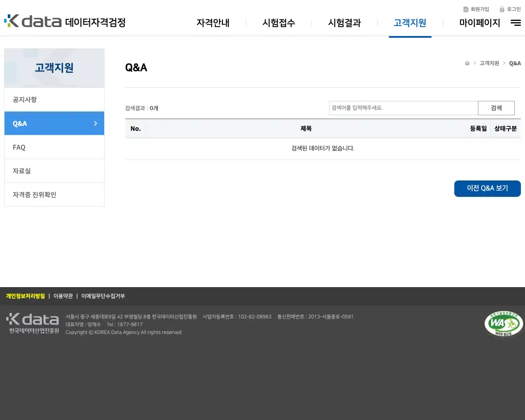The image size is (525, 420).
Task: Open the Q&A breadcrumb entry
Action: 515,63
